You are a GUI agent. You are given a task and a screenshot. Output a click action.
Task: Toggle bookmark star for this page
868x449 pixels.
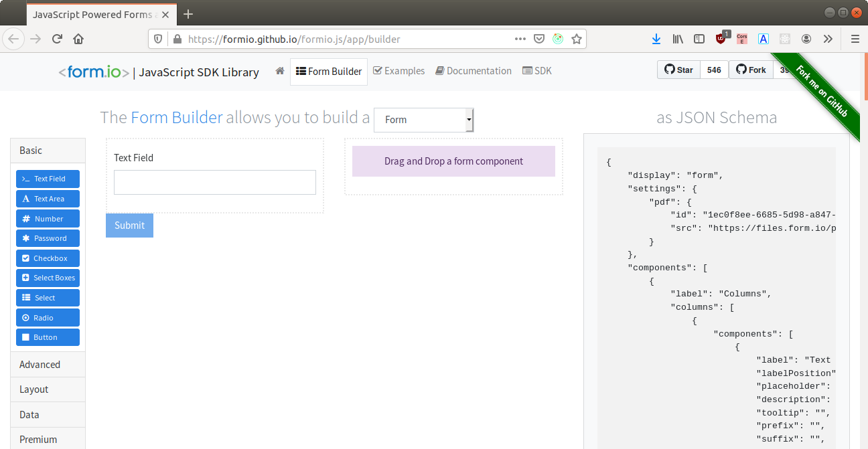[577, 39]
